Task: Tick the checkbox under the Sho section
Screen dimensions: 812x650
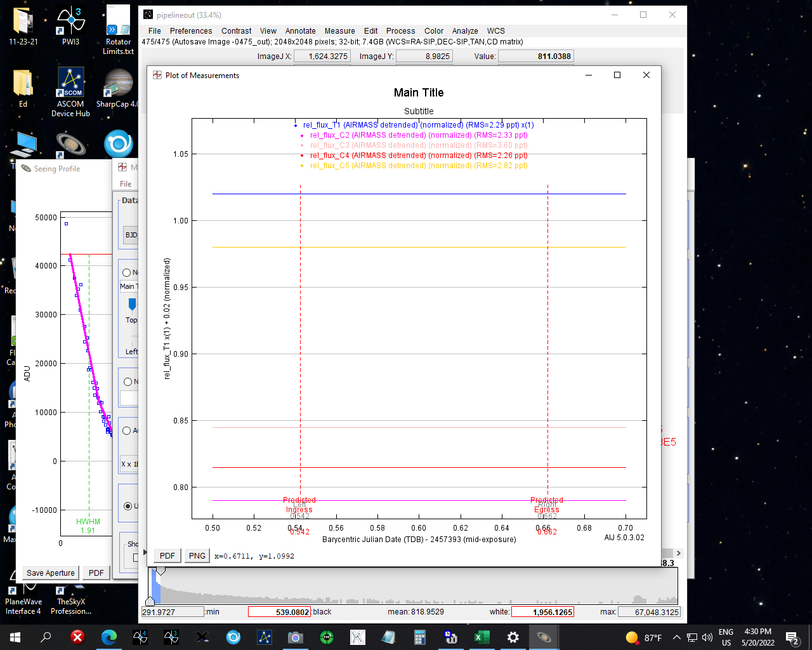Action: pyautogui.click(x=136, y=557)
